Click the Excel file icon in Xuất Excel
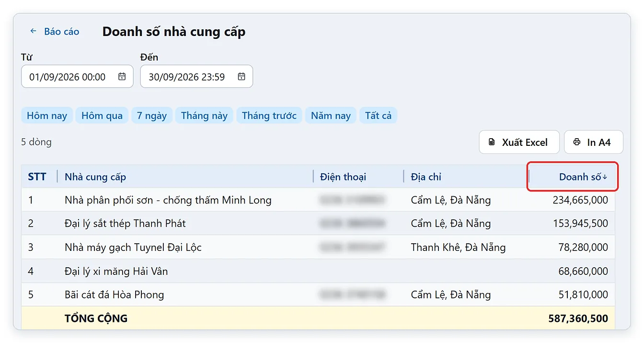Viewport: 644px width, 343px height. [x=492, y=142]
